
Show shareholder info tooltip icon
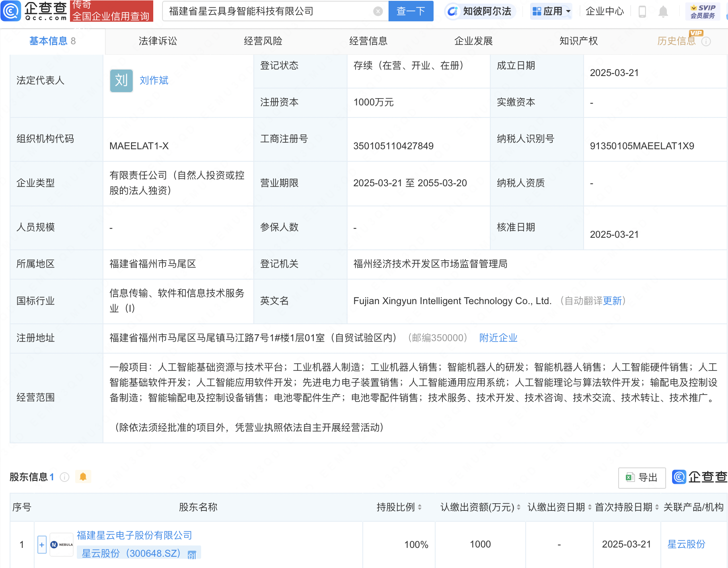[x=64, y=477]
